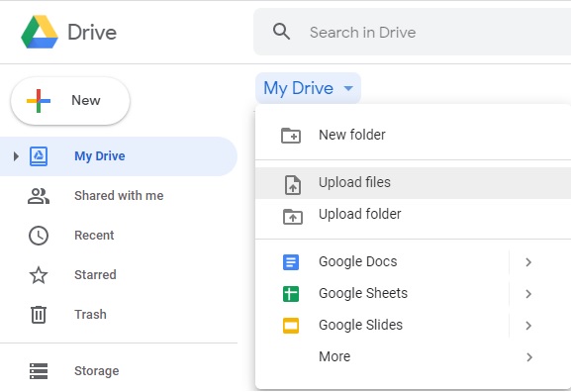Focus the Search in Drive field

(x=412, y=32)
